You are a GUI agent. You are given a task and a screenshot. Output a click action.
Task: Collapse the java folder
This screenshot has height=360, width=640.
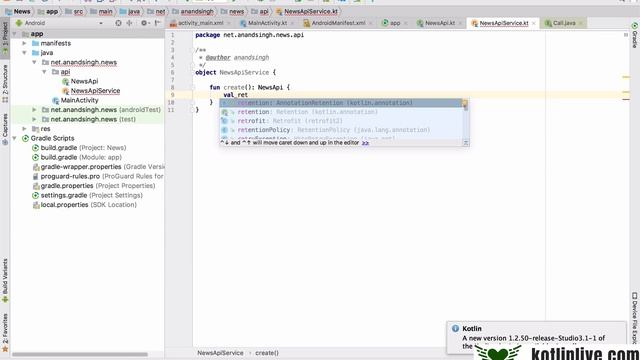(x=24, y=53)
